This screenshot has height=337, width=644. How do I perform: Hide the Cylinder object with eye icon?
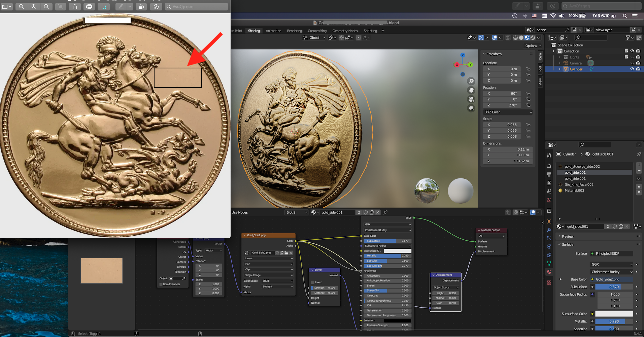point(632,69)
